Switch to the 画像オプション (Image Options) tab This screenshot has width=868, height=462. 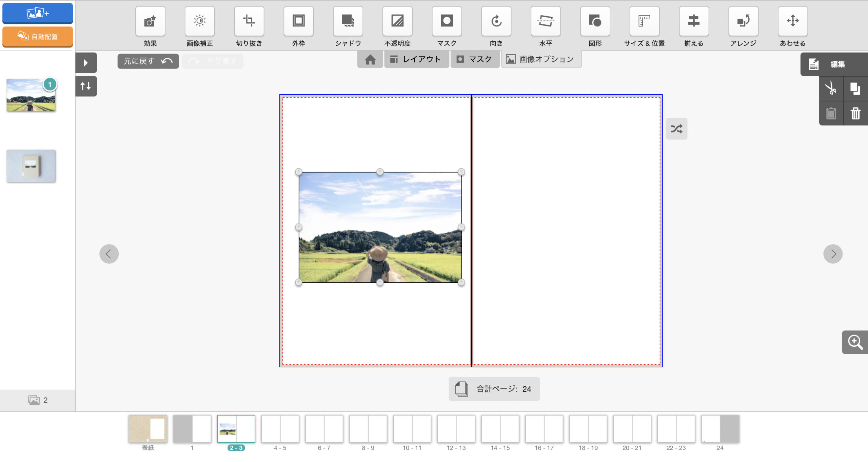[540, 59]
